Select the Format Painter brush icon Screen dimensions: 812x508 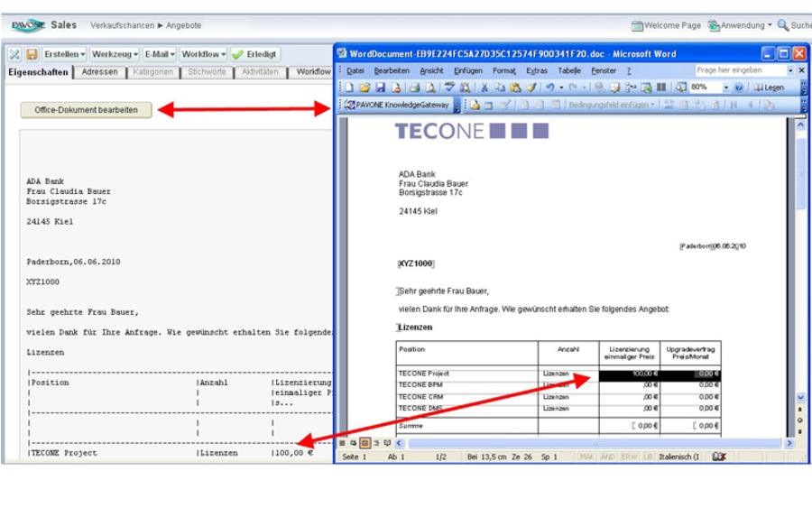tap(531, 88)
